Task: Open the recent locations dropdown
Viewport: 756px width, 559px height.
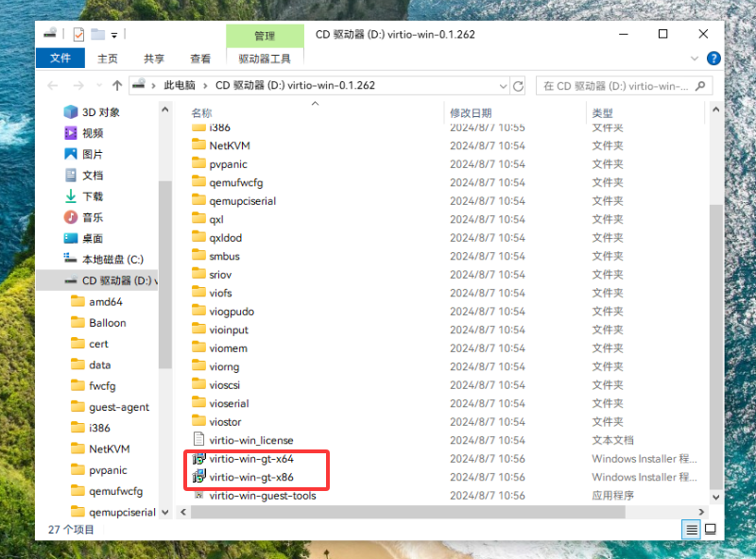Action: point(99,86)
